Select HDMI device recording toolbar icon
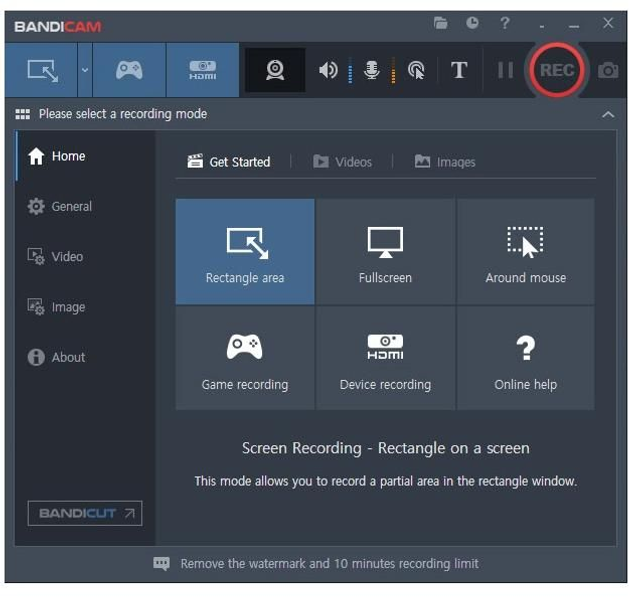This screenshot has width=640, height=599. (203, 70)
